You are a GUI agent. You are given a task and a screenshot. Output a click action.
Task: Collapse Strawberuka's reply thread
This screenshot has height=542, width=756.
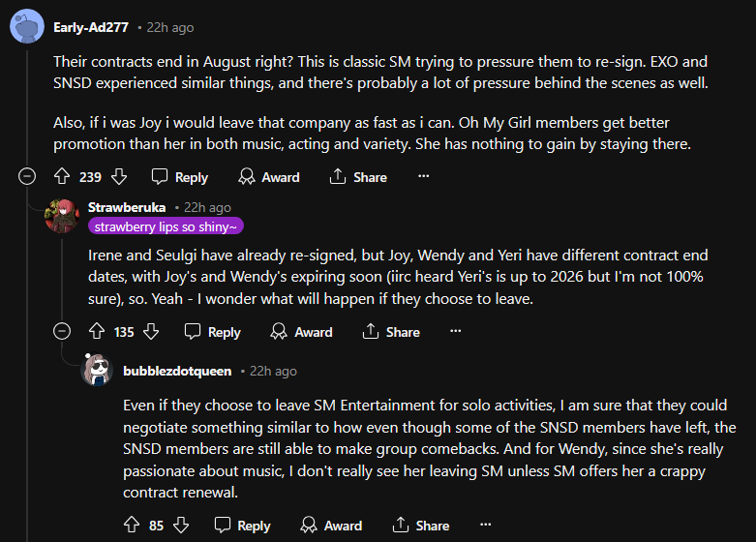[x=62, y=332]
